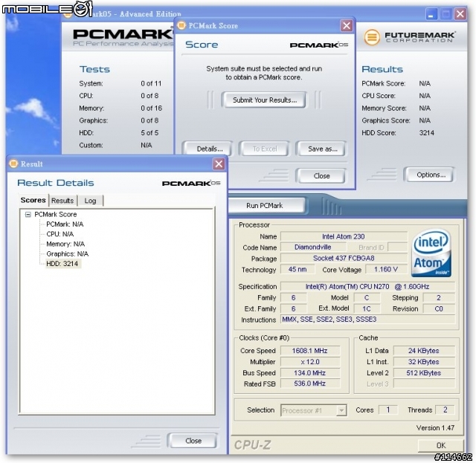Switch to Results tab in Result Details

[x=62, y=201]
